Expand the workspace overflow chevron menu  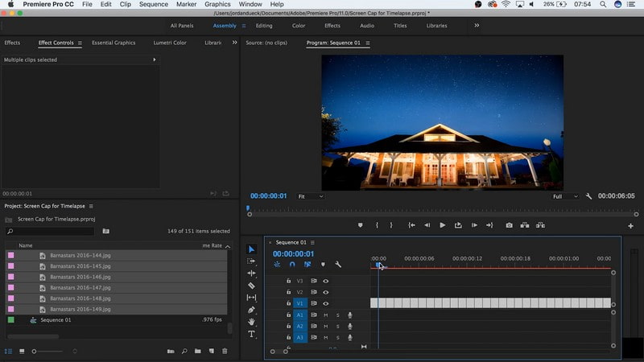tap(477, 26)
